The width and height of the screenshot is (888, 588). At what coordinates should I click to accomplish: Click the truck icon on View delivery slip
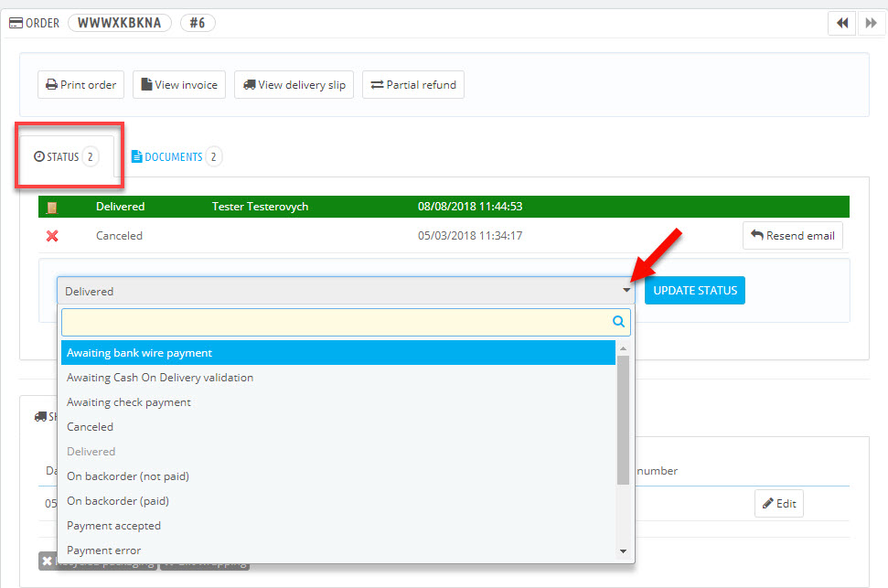coord(251,84)
